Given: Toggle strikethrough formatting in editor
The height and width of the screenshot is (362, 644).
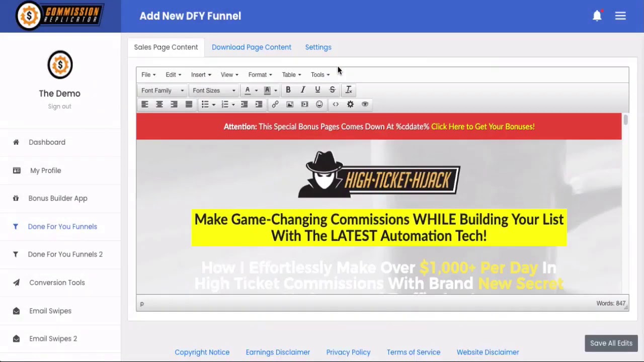Looking at the screenshot, I should (x=332, y=90).
